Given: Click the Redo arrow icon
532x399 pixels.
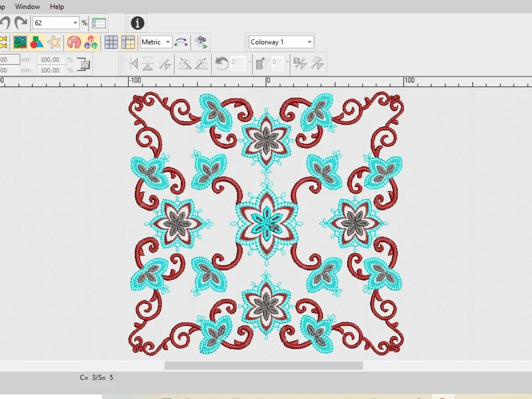Looking at the screenshot, I should click(x=21, y=23).
